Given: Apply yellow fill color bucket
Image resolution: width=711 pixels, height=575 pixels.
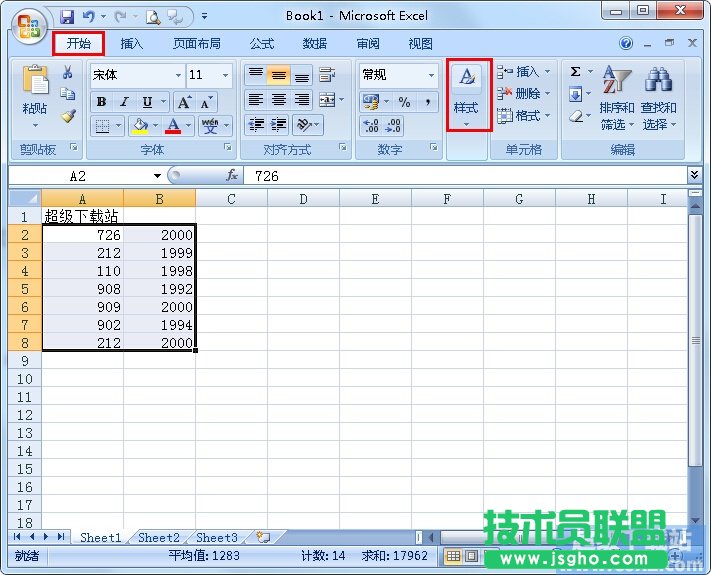Looking at the screenshot, I should 140,126.
